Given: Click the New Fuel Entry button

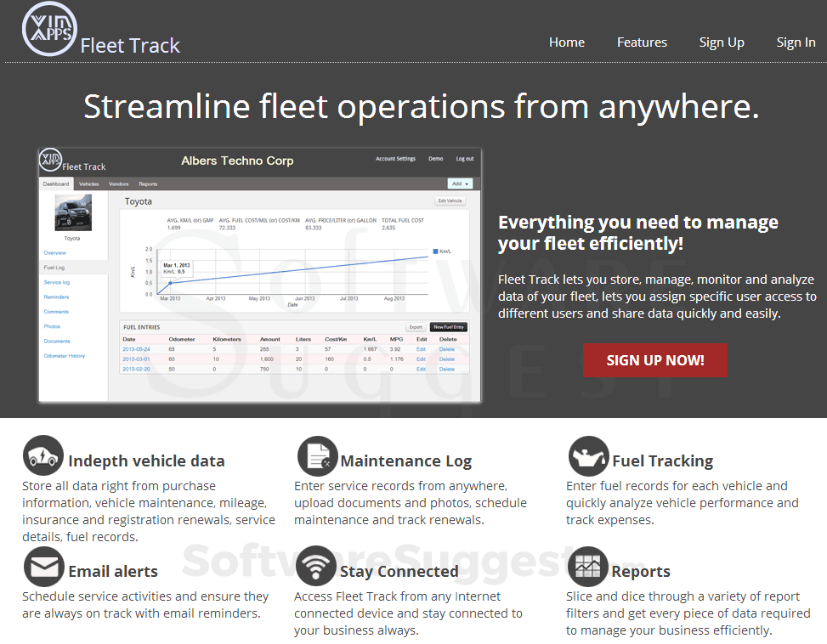Looking at the screenshot, I should tap(448, 327).
